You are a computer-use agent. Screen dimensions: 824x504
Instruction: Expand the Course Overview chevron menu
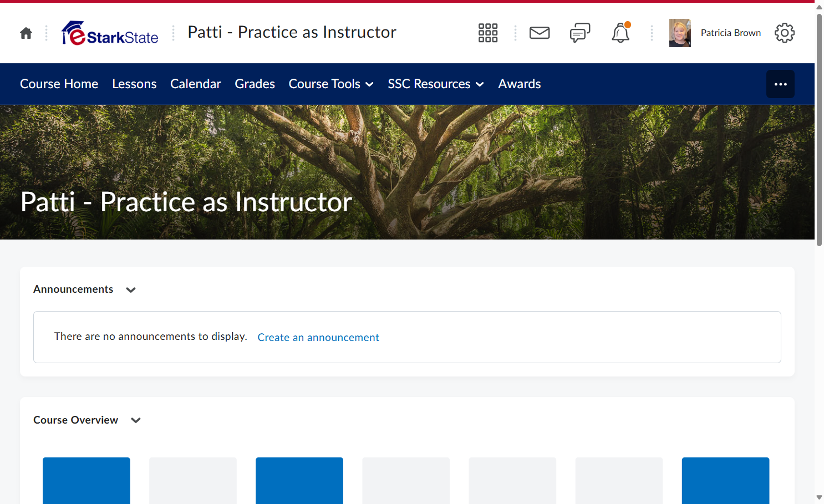pos(136,420)
